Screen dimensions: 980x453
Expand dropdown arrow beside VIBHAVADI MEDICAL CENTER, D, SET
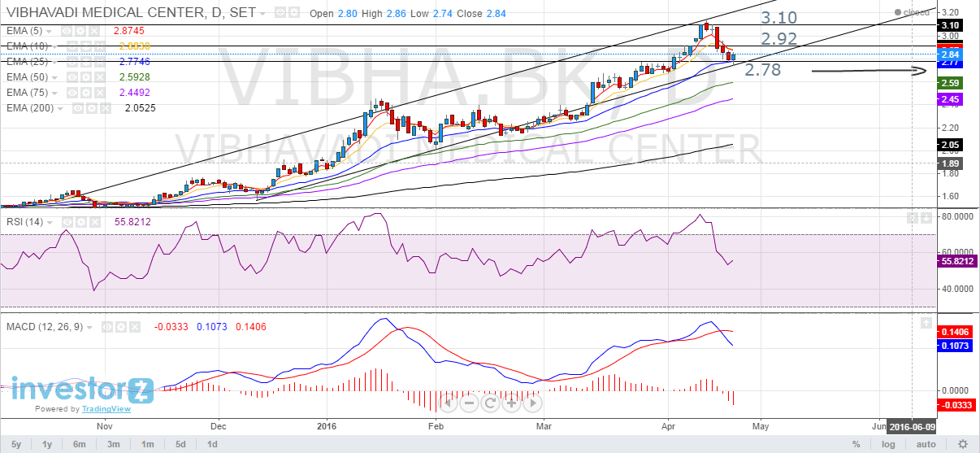click(262, 14)
